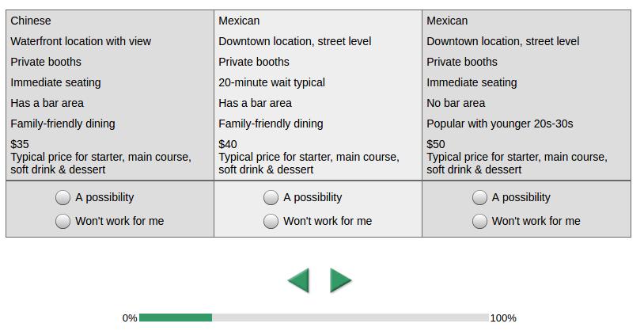The width and height of the screenshot is (644, 331).
Task: Click the $50 price text
Action: [x=436, y=144]
